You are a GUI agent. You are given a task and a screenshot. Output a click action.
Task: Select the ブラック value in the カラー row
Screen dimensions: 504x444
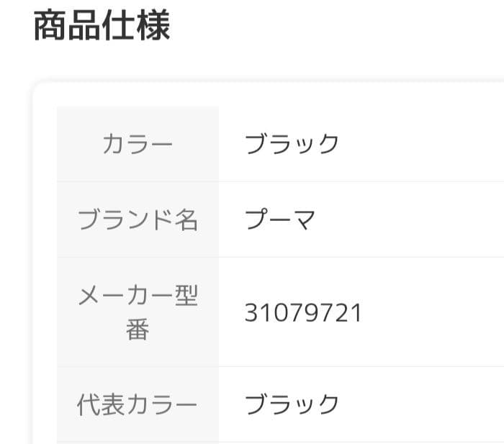pos(292,145)
